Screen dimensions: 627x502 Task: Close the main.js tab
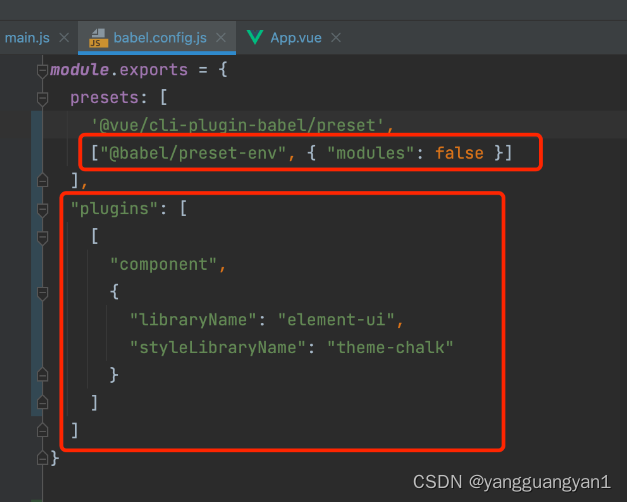[x=64, y=38]
